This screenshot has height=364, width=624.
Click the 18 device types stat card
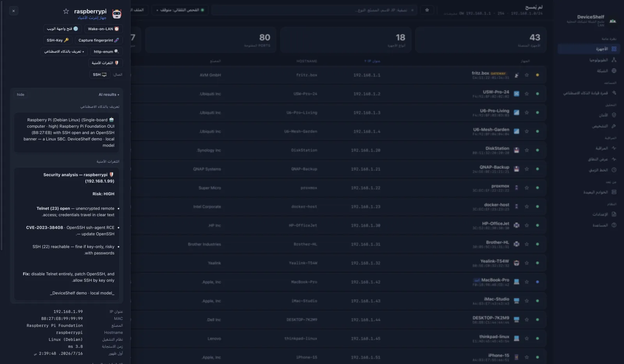coord(346,40)
